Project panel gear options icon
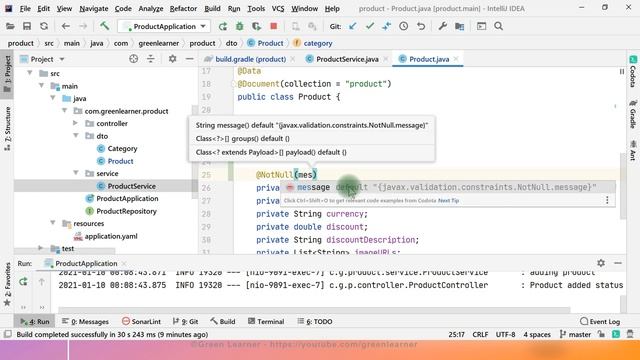 pos(173,59)
